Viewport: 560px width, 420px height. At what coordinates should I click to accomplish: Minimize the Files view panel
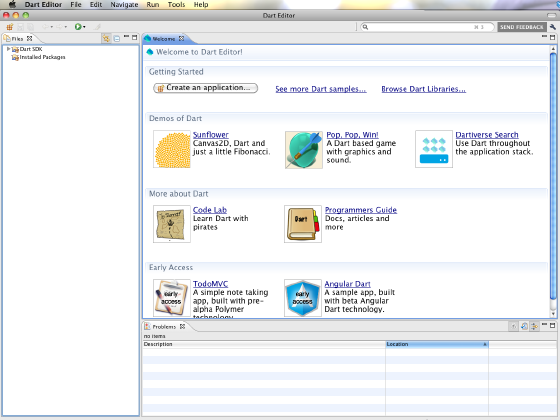pos(126,36)
